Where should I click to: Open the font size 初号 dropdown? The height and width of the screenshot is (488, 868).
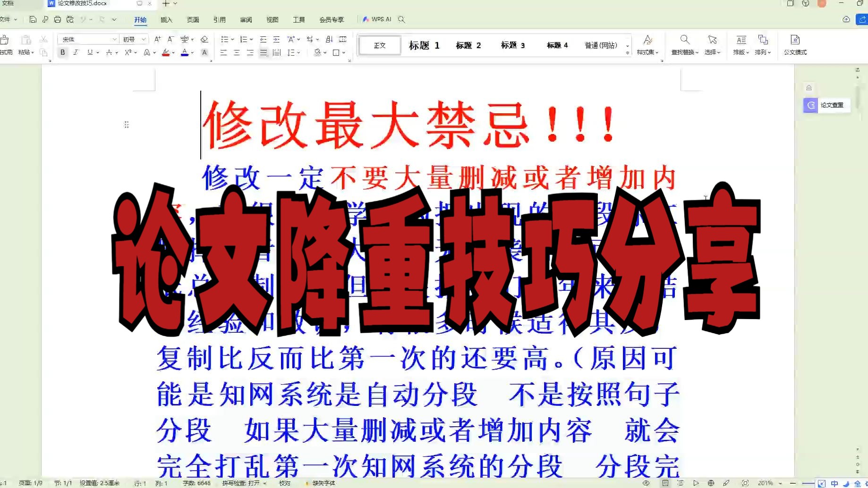click(144, 39)
